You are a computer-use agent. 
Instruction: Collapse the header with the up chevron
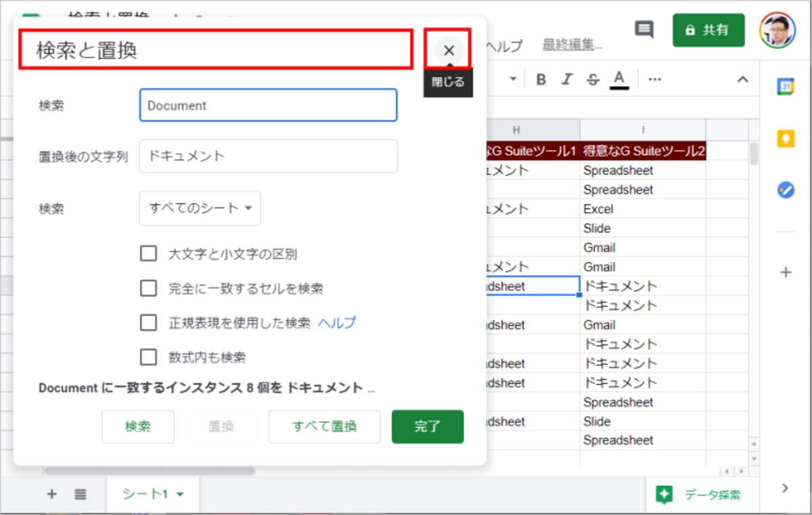coord(742,79)
